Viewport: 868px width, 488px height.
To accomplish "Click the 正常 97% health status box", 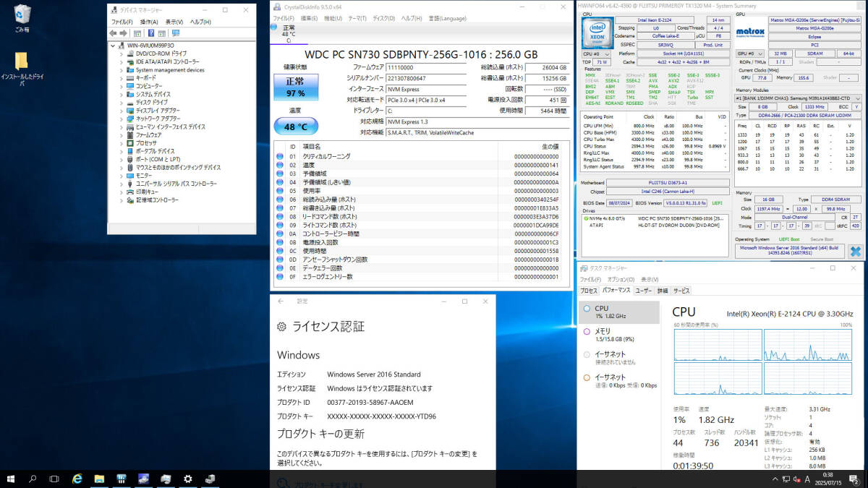I will coord(295,87).
